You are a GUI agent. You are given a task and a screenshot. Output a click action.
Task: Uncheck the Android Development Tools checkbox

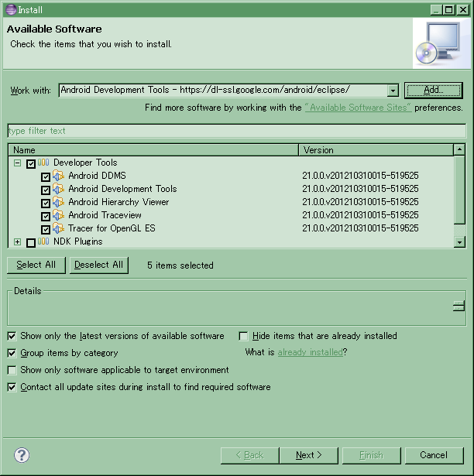[46, 190]
